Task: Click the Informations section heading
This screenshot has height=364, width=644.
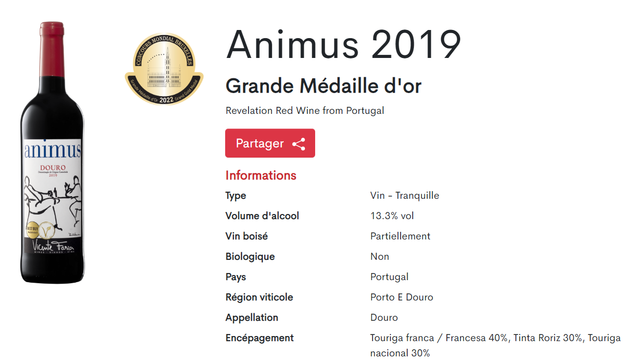Action: click(x=261, y=175)
